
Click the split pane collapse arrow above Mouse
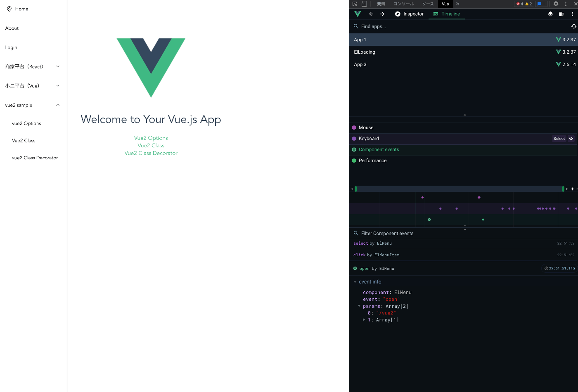tap(465, 115)
